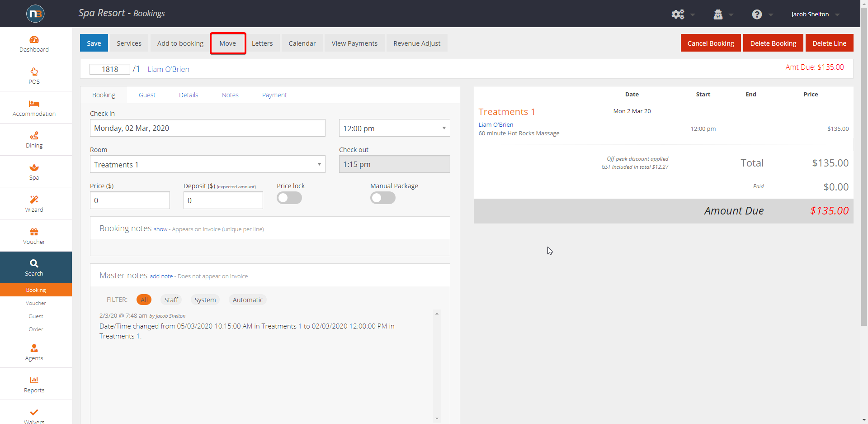The width and height of the screenshot is (868, 424).
Task: Click the Treatments 1 heading in summary
Action: pos(507,112)
